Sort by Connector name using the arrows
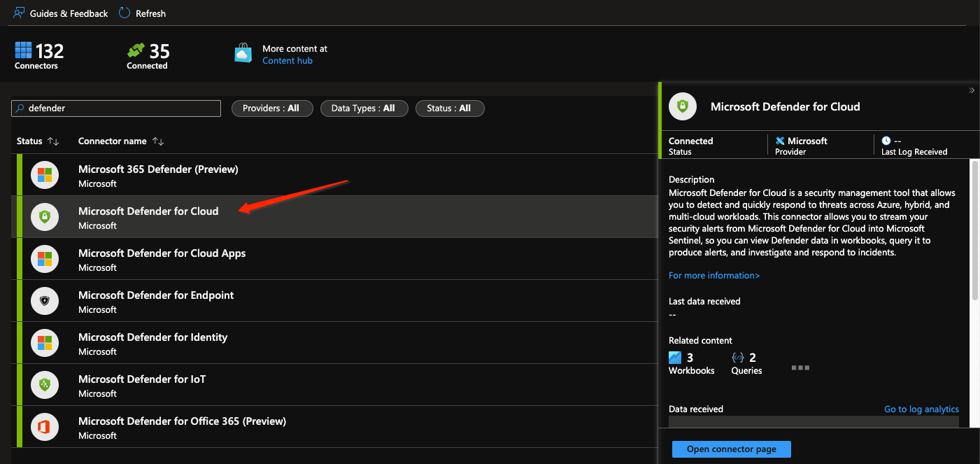 tap(158, 141)
